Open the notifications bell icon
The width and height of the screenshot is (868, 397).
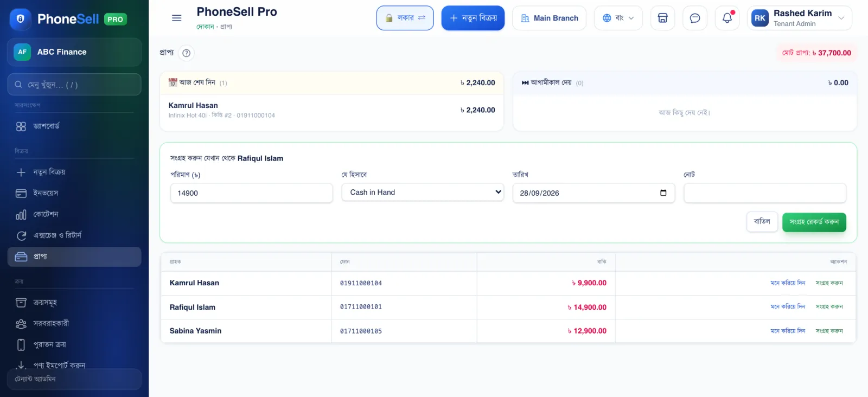pos(727,18)
